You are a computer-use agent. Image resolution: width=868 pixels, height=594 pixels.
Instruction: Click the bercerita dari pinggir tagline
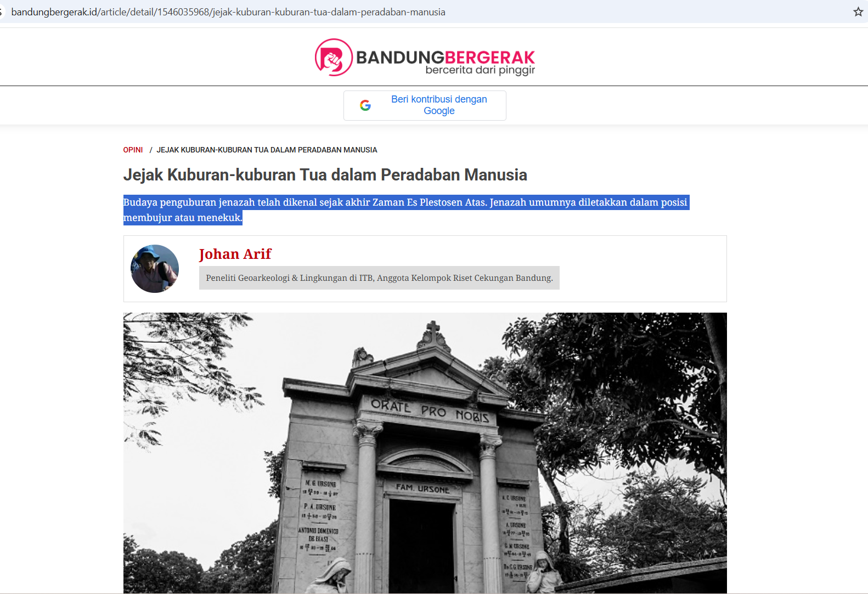click(480, 70)
